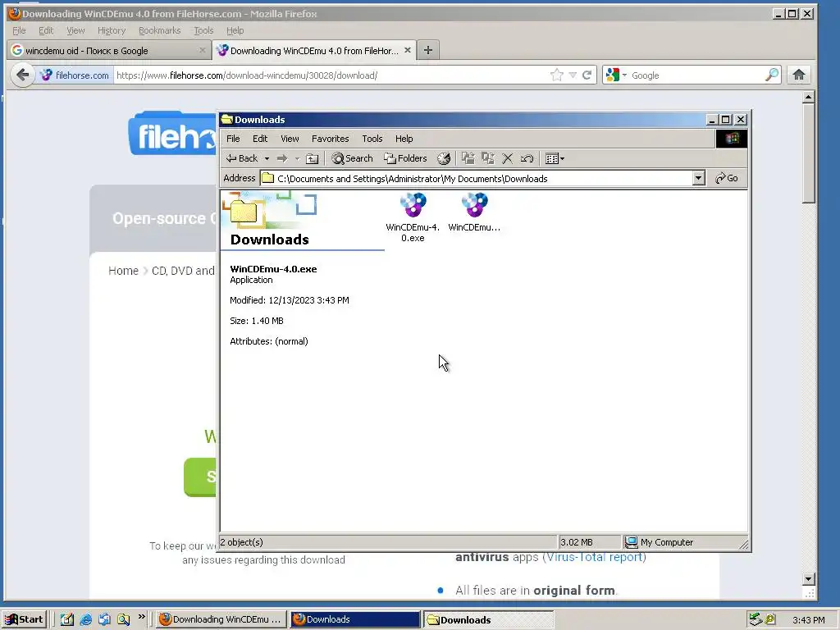Open the Back history dropdown arrow in explorer
The height and width of the screenshot is (630, 840).
click(x=267, y=158)
